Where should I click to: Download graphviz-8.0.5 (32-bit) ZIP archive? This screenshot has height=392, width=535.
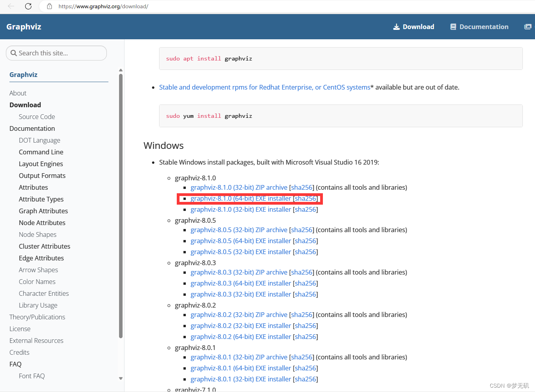pyautogui.click(x=239, y=230)
